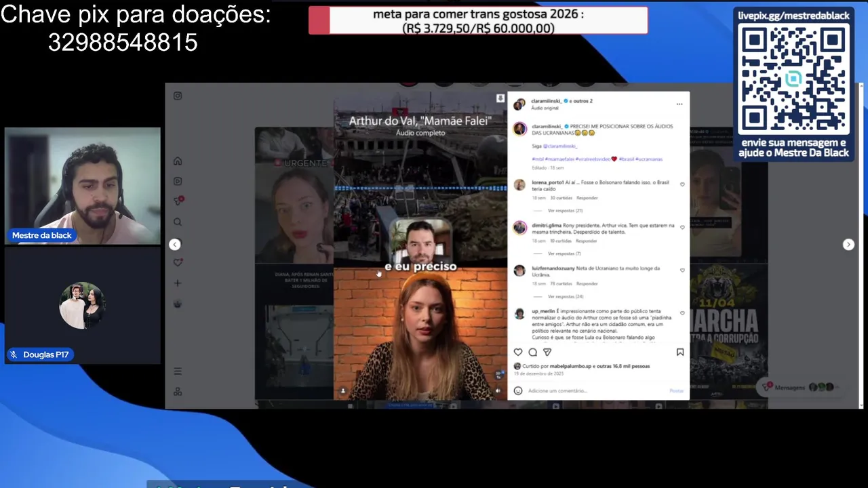
Task: Open hashtag #brasil
Action: (x=627, y=159)
